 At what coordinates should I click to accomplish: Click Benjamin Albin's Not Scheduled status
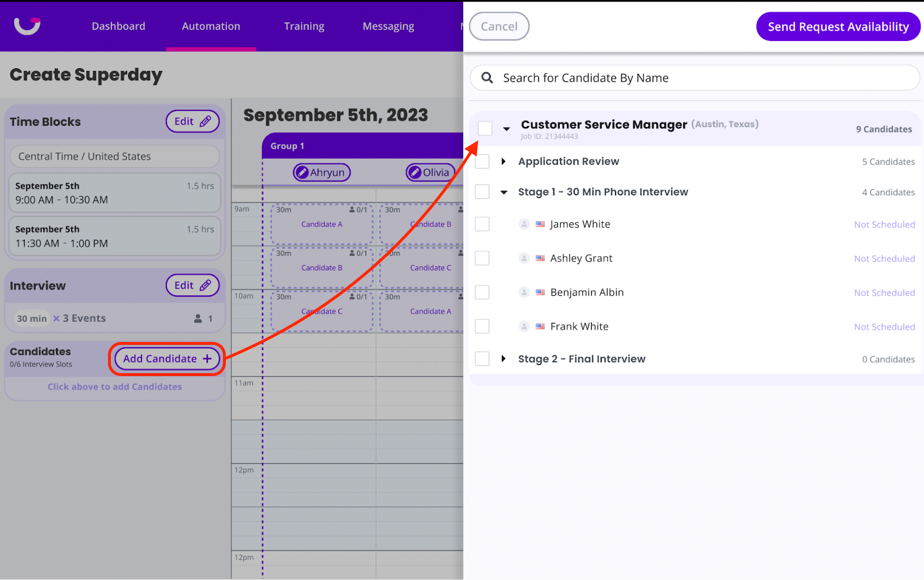tap(884, 293)
